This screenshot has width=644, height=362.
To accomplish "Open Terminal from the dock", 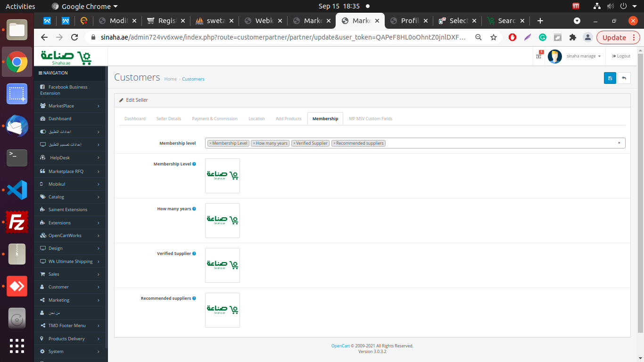I will (x=17, y=157).
